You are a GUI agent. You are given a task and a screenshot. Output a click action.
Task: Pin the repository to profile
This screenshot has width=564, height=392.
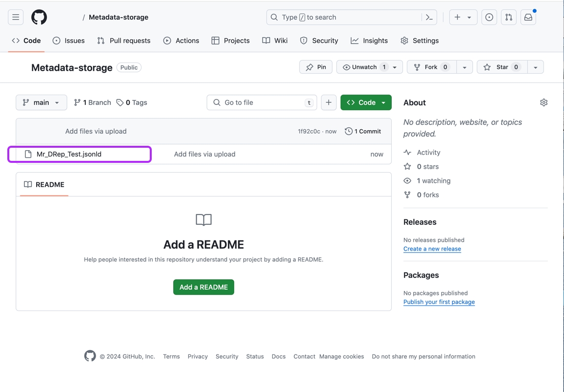coord(316,67)
